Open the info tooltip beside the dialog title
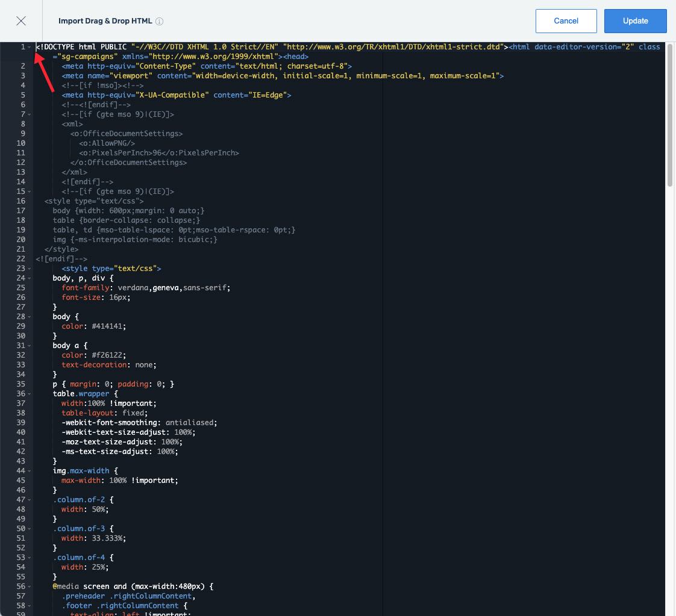The width and height of the screenshot is (676, 616). click(x=158, y=20)
